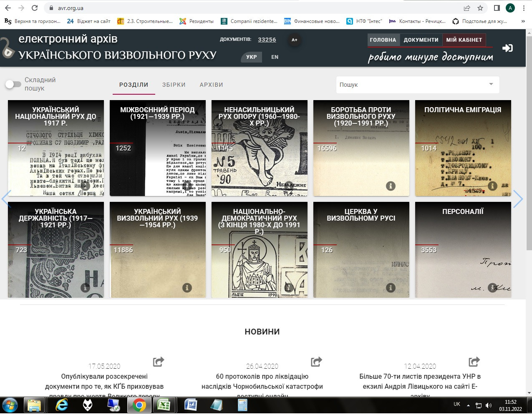Open the Резиденты bookmark
The image size is (532, 415).
tap(197, 21)
